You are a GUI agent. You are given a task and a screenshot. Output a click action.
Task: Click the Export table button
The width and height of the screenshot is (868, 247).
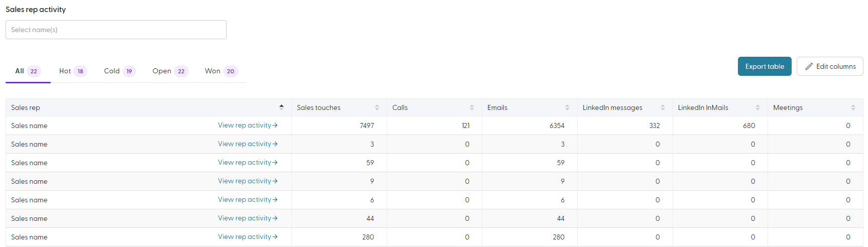coord(765,66)
